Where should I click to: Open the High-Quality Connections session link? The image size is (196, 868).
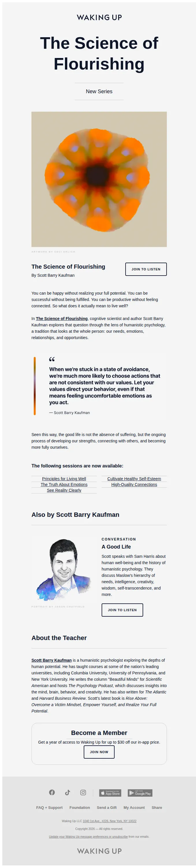(134, 484)
